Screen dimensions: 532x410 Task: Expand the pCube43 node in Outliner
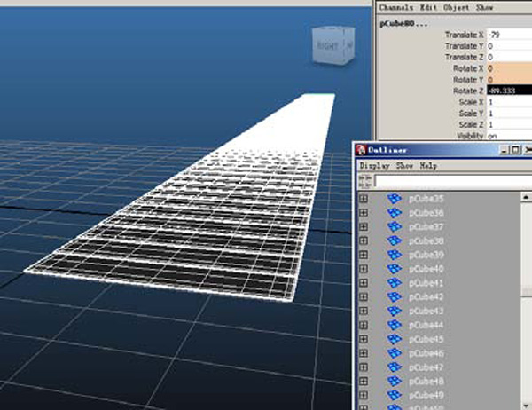pyautogui.click(x=364, y=311)
